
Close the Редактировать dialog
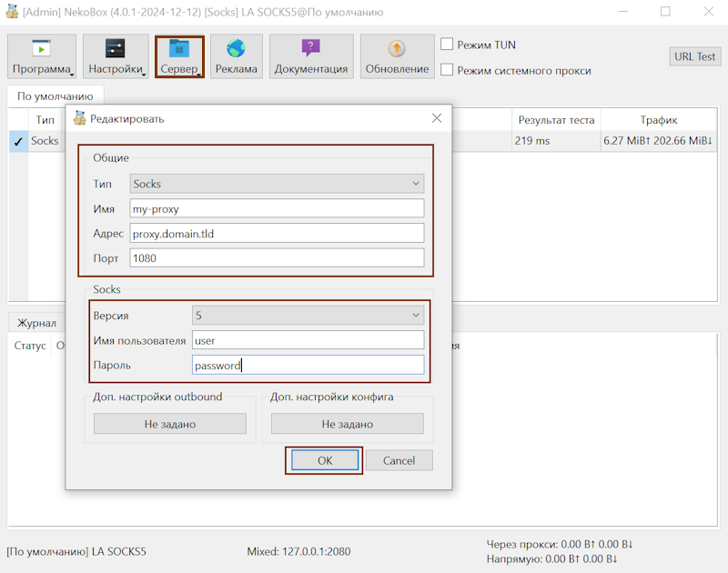pos(437,118)
